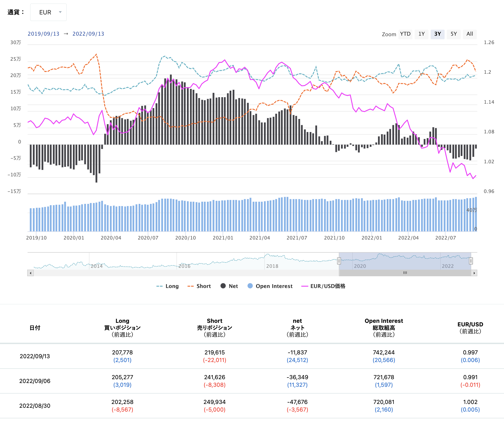Click the Long 買いポジション column header
504x423 pixels.
click(122, 328)
